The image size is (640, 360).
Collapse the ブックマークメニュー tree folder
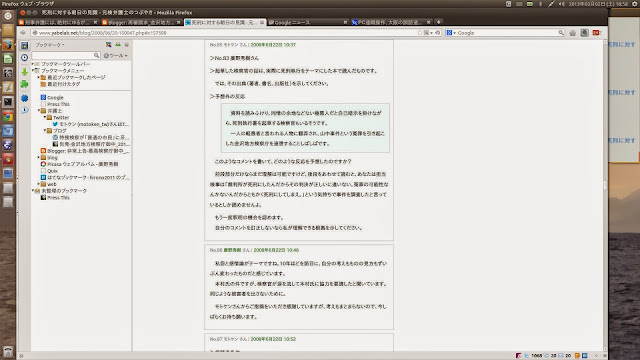point(33,71)
